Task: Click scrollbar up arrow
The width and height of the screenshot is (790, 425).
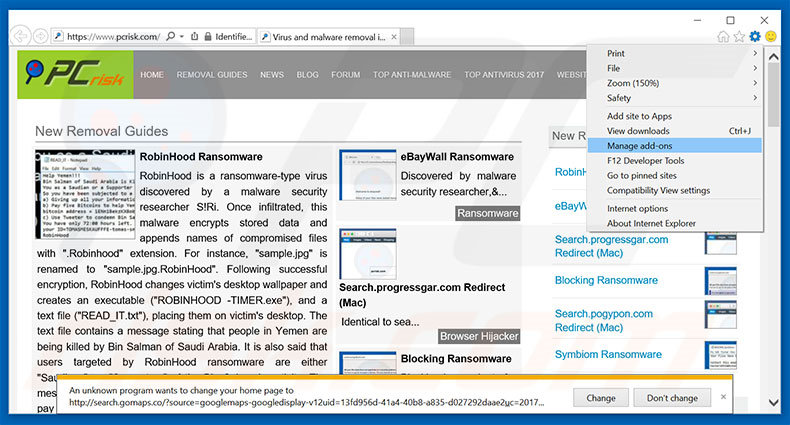Action: tap(774, 56)
